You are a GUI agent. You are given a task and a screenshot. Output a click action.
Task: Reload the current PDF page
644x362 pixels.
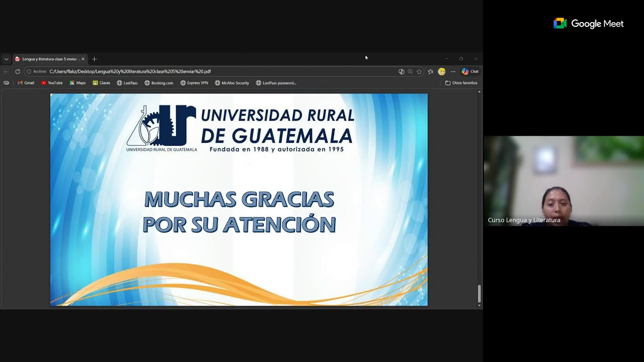point(18,71)
